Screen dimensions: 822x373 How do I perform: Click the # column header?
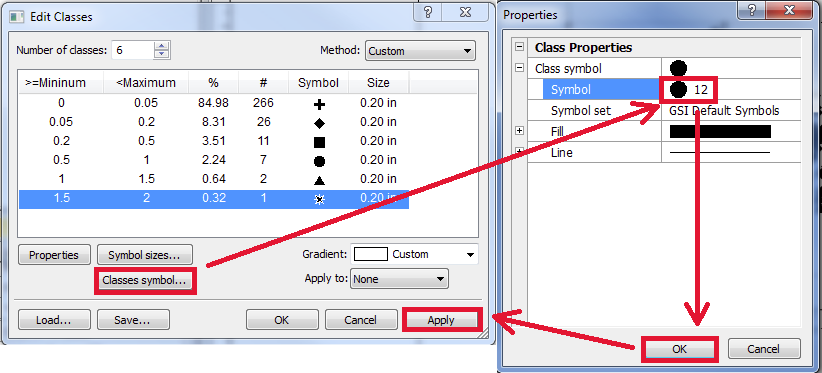tap(264, 83)
